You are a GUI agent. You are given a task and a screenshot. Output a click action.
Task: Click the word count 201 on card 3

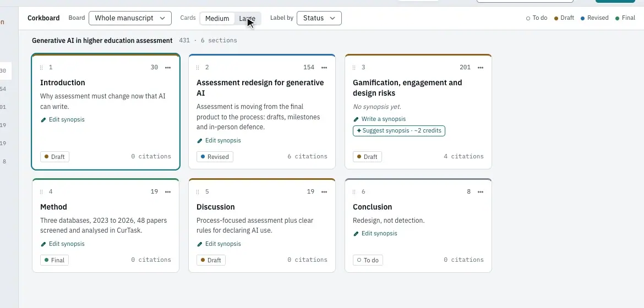tap(465, 67)
